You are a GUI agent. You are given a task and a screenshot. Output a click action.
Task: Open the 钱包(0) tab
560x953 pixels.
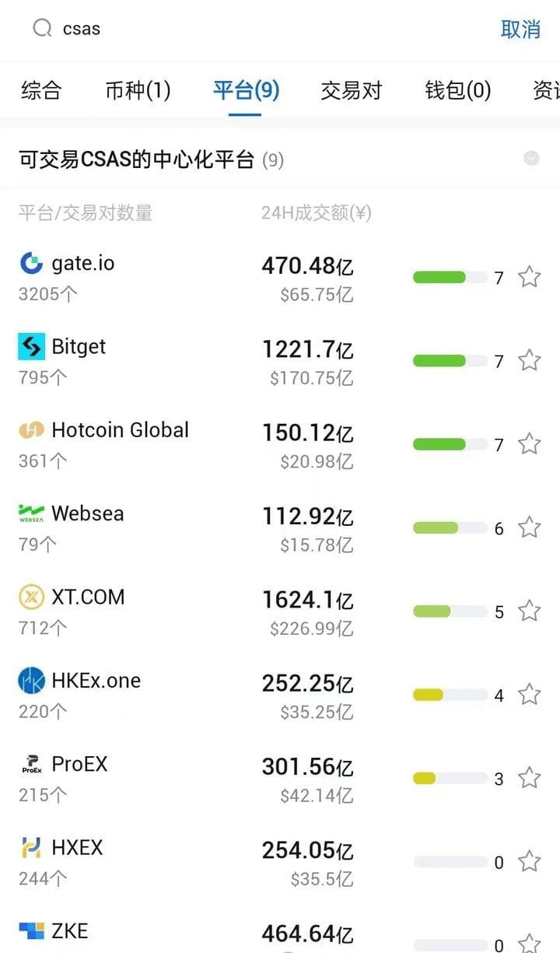point(458,90)
